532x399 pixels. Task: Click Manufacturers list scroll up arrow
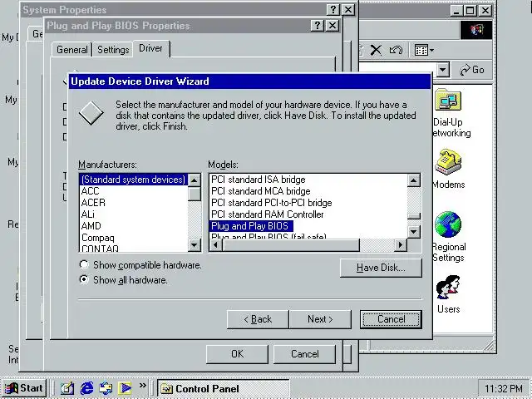point(195,180)
